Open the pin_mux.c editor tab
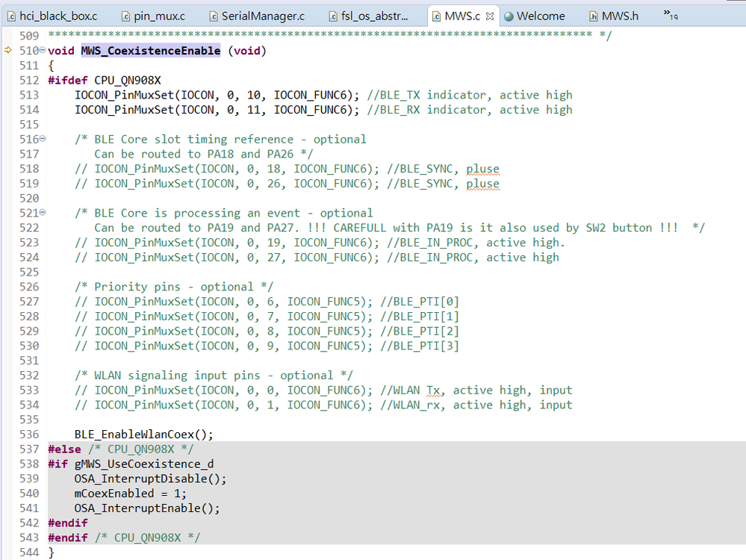This screenshot has height=560, width=746. 153,16
